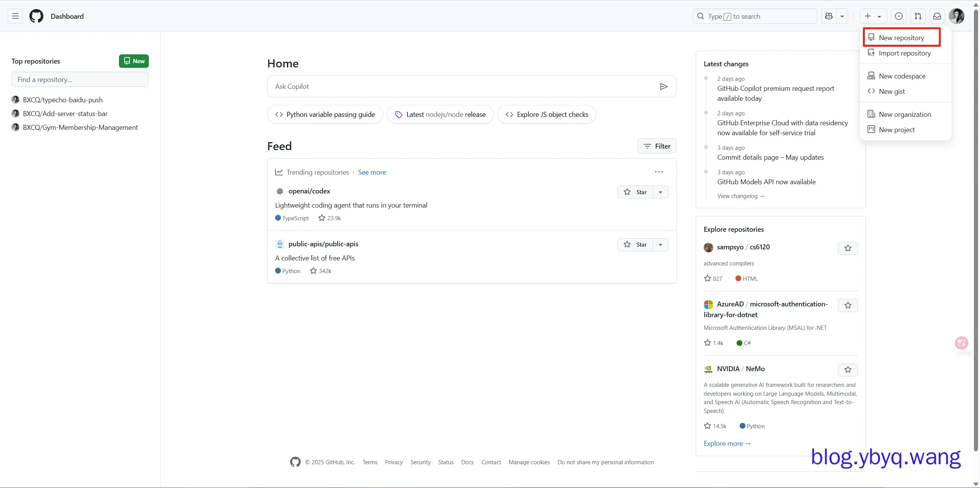Open the hamburger navigation menu
Screen dimensions: 980x488
point(15,16)
